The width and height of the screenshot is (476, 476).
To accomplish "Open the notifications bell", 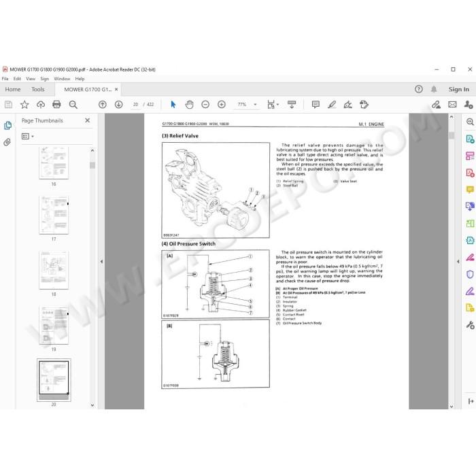I will point(434,89).
